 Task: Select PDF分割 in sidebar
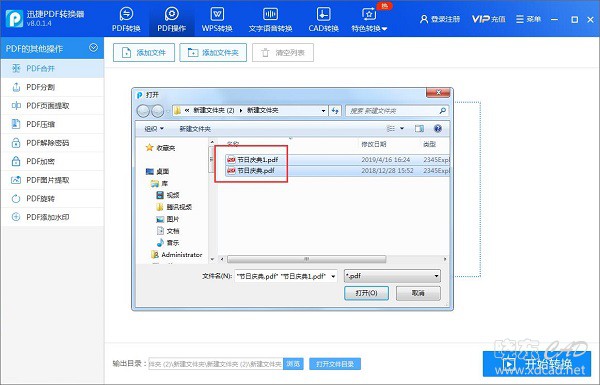tap(52, 87)
